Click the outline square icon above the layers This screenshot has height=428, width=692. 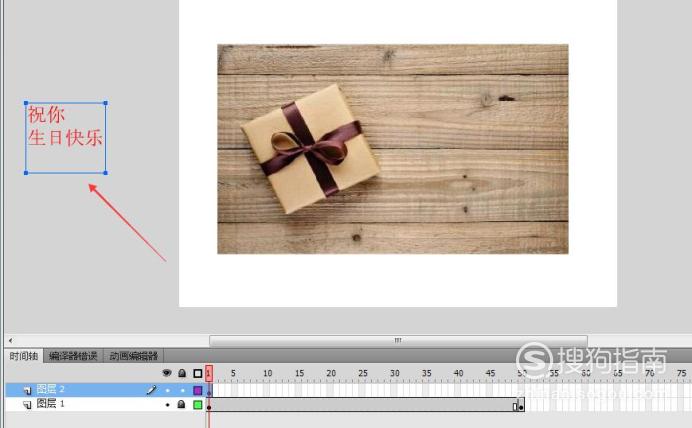pyautogui.click(x=198, y=373)
